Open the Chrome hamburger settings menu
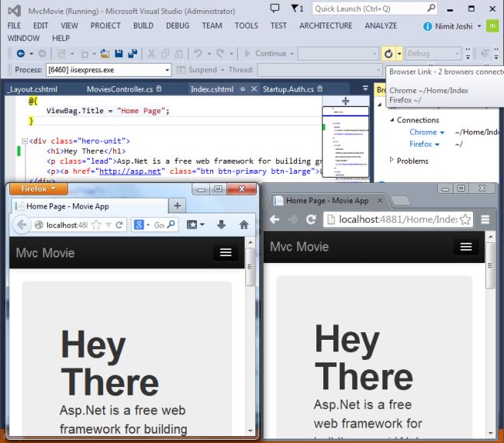Screen dimensions: 504x443 pyautogui.click(x=485, y=220)
